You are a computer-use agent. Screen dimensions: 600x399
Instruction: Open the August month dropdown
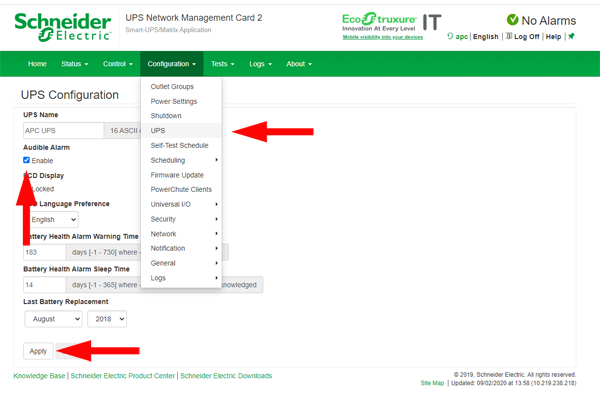54,319
